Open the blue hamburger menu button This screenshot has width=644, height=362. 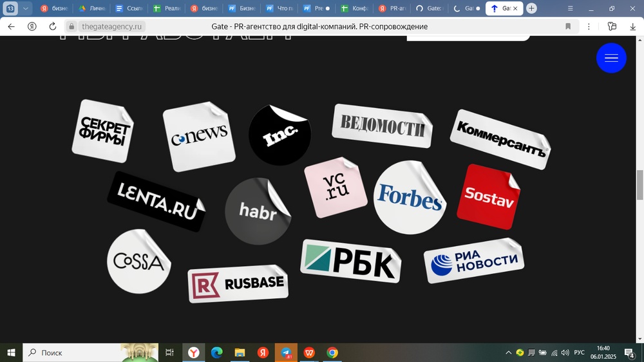[x=611, y=58]
